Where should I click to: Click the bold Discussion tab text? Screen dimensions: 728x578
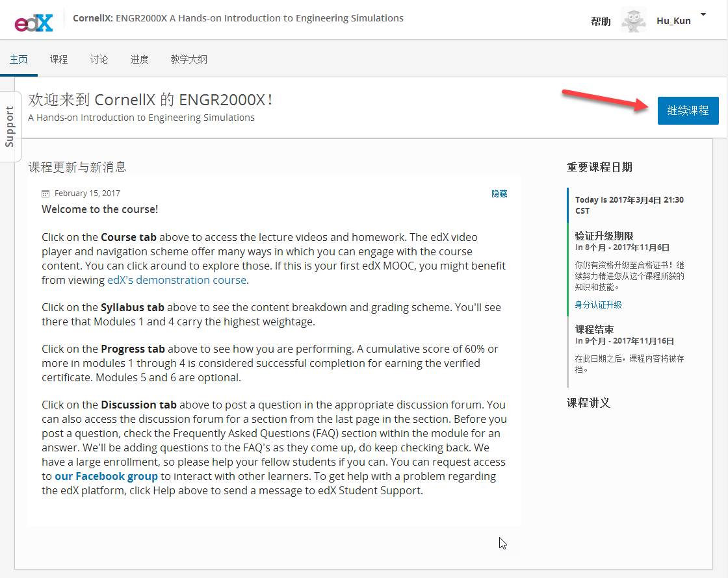pyautogui.click(x=138, y=405)
